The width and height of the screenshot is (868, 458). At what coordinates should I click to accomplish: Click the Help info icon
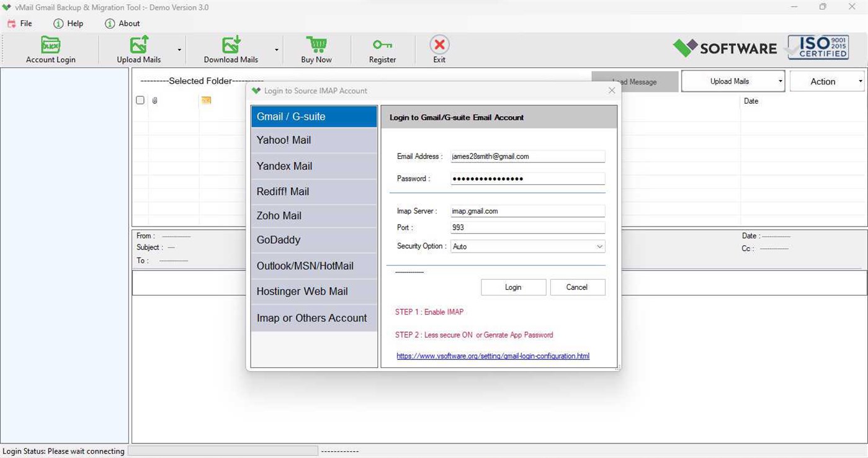click(58, 24)
